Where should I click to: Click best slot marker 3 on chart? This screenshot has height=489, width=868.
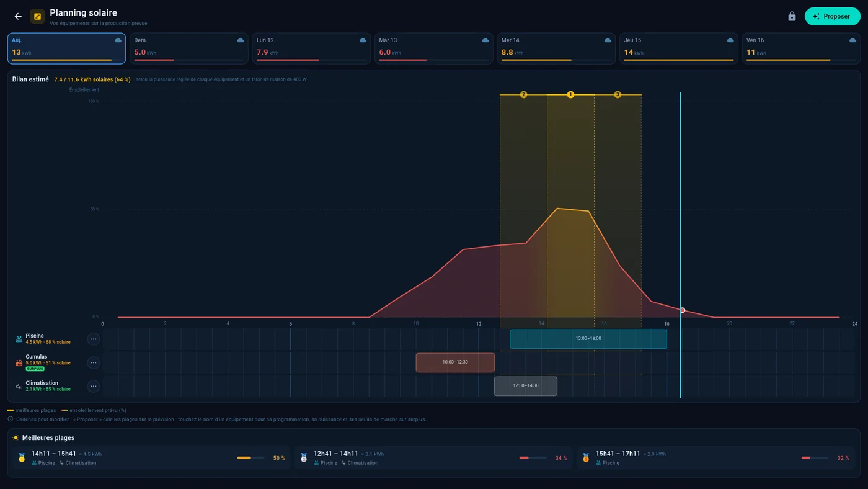point(618,95)
